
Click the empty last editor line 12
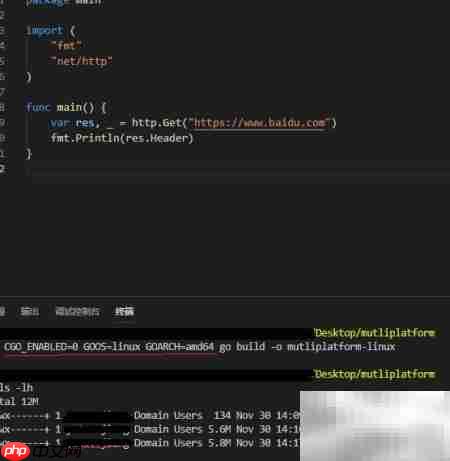237,169
